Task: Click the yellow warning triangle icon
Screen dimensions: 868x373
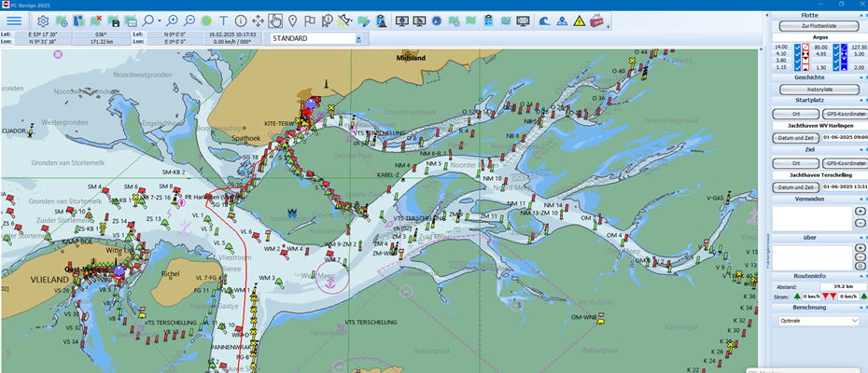Action: [x=579, y=21]
